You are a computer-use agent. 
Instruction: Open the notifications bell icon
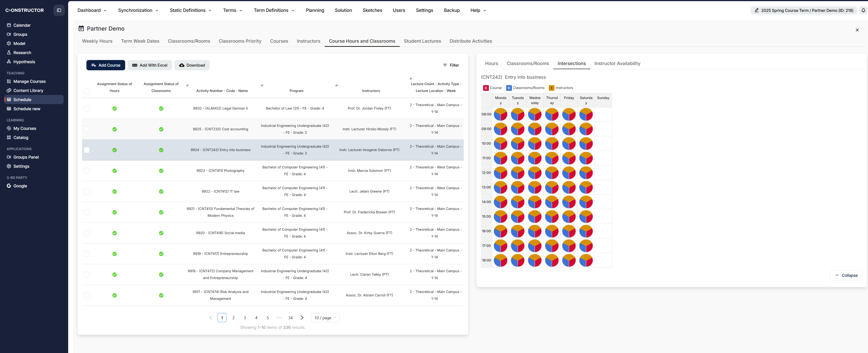[x=863, y=10]
